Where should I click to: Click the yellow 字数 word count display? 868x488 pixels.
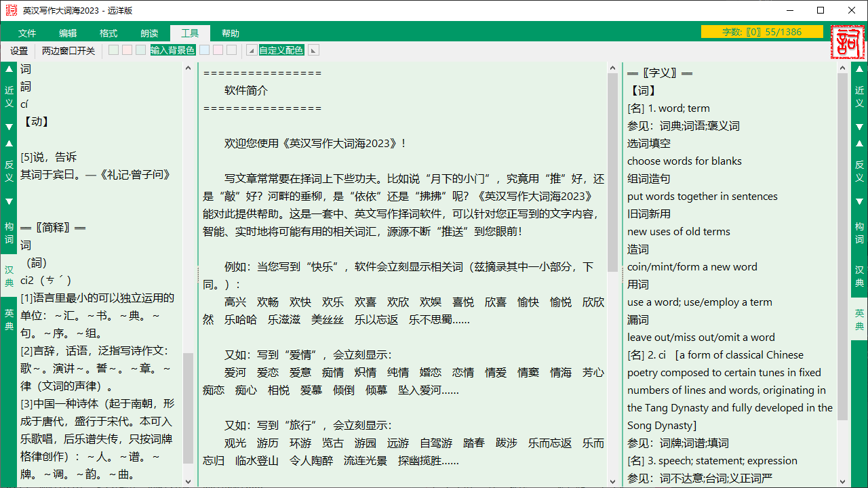(762, 32)
